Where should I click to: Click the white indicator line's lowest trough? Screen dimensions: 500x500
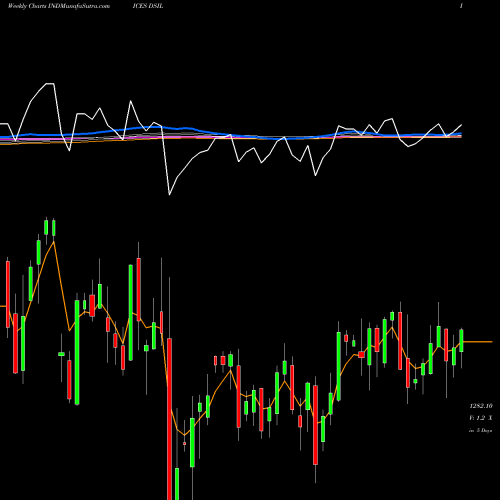point(169,194)
